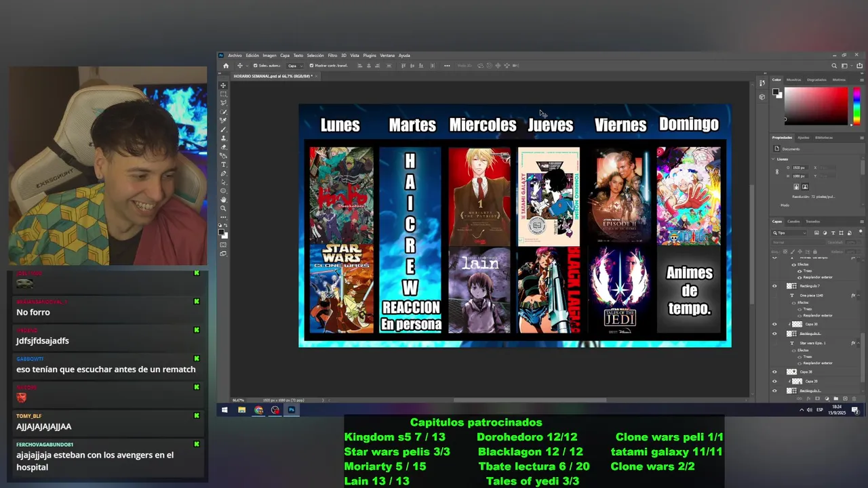Open the Photoshop app in Windows taskbar

coord(292,409)
